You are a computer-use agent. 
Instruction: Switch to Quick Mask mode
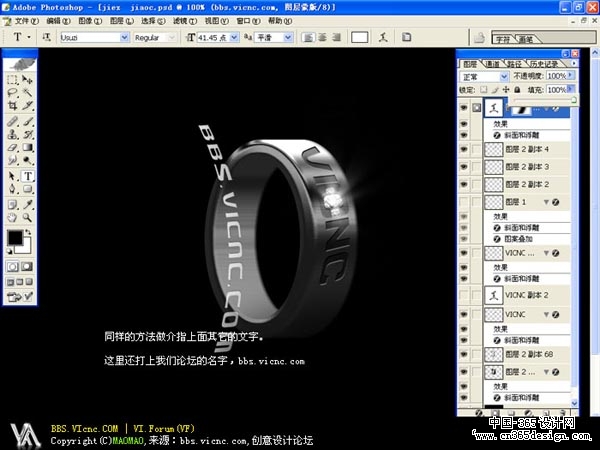27,266
